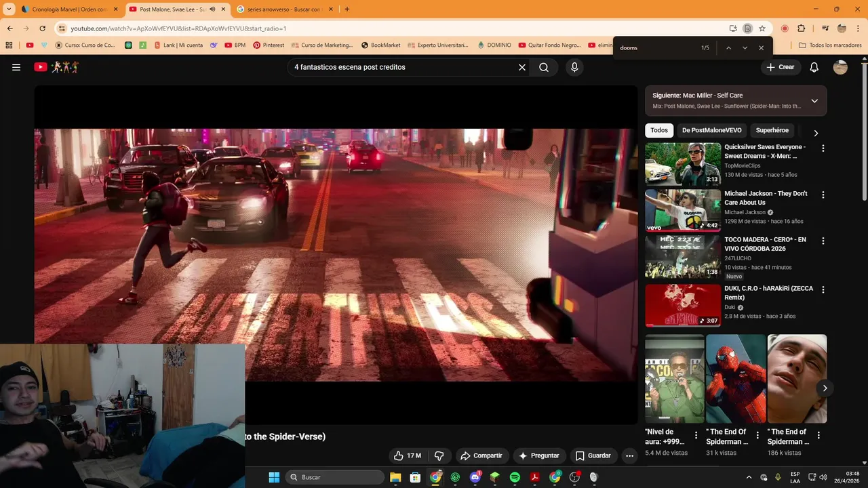Open the Pinterest bookmark
The height and width of the screenshot is (488, 868).
coord(269,45)
